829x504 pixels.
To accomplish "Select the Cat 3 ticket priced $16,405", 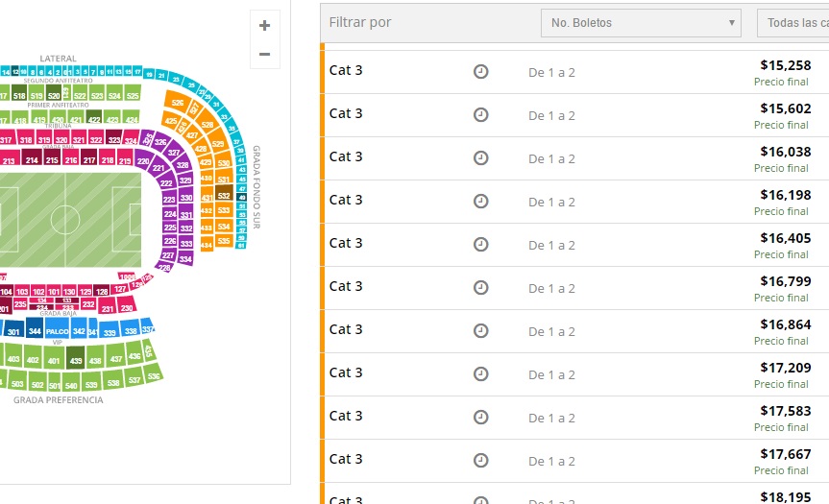I will 574,245.
